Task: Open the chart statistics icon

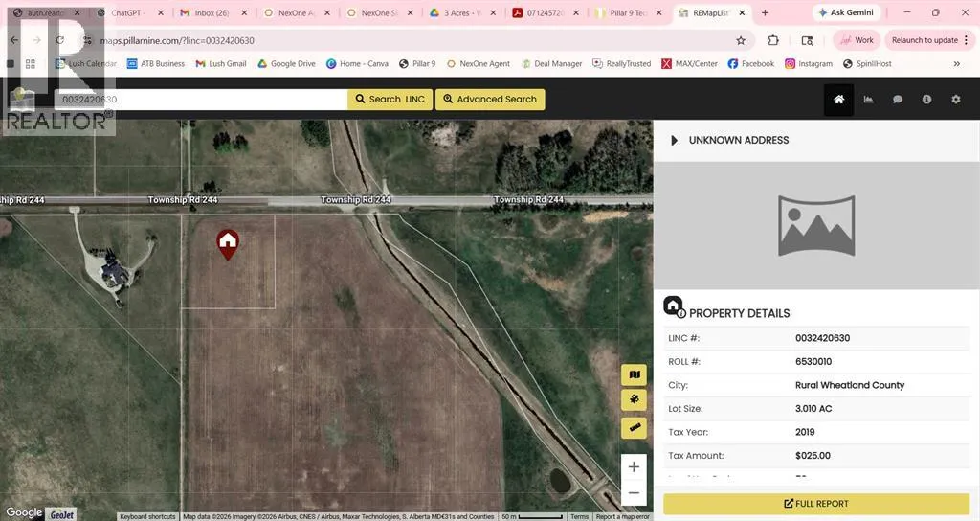Action: pos(868,100)
